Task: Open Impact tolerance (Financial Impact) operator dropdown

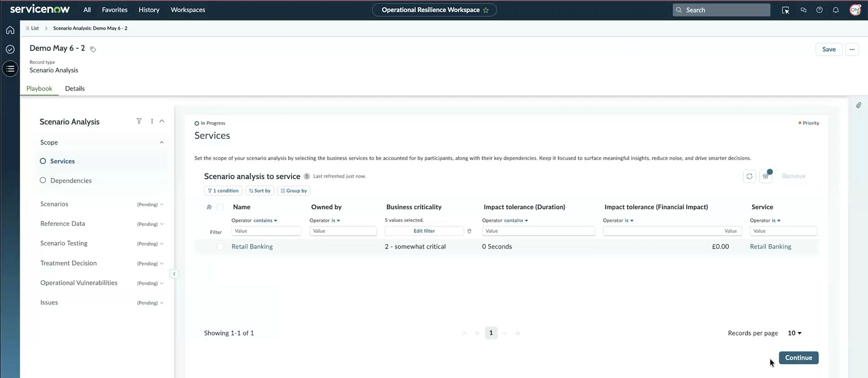Action: pyautogui.click(x=629, y=220)
